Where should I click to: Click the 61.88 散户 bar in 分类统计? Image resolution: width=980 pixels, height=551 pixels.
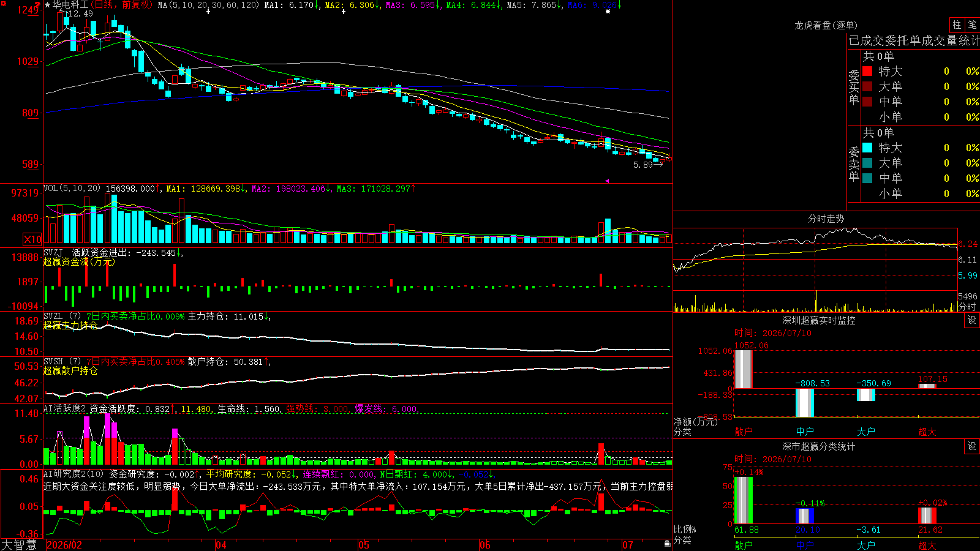tap(744, 500)
